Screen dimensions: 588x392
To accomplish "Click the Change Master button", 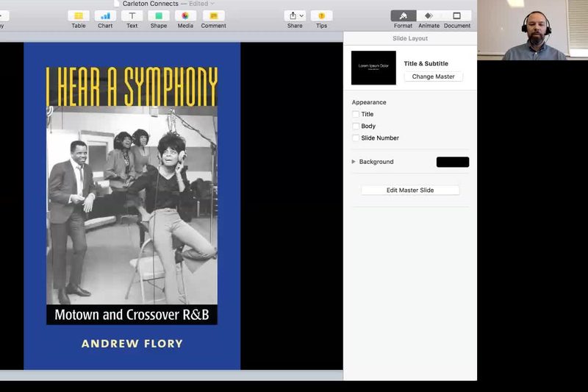I will click(x=433, y=76).
